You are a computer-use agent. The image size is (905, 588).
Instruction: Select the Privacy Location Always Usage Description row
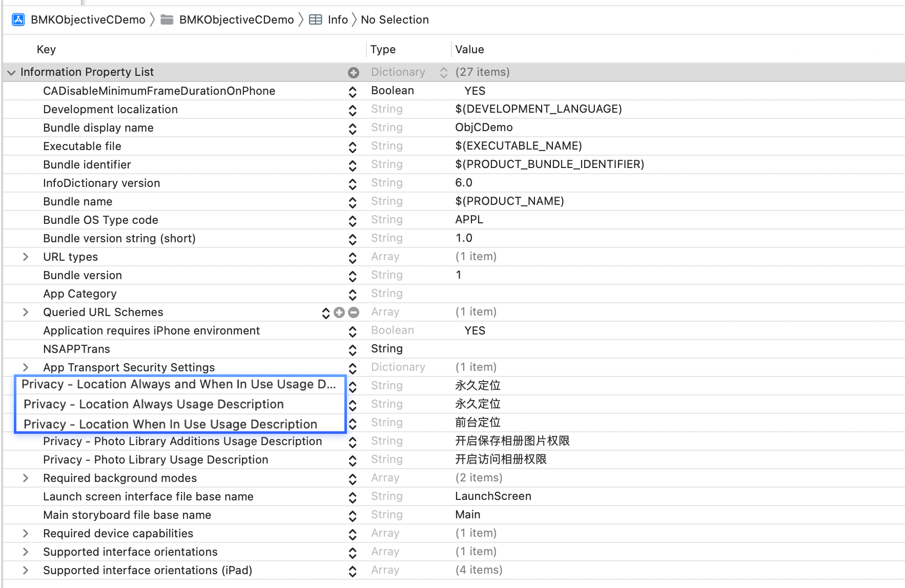coord(154,404)
